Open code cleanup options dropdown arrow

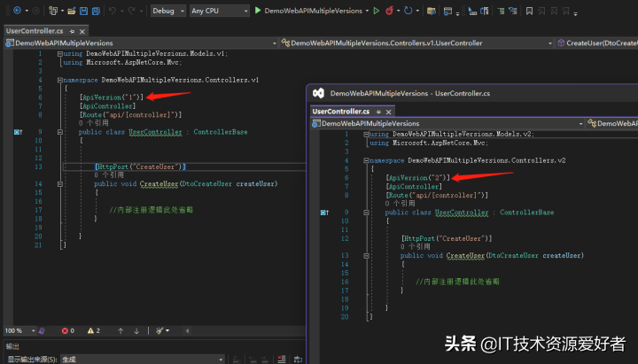tap(167, 331)
